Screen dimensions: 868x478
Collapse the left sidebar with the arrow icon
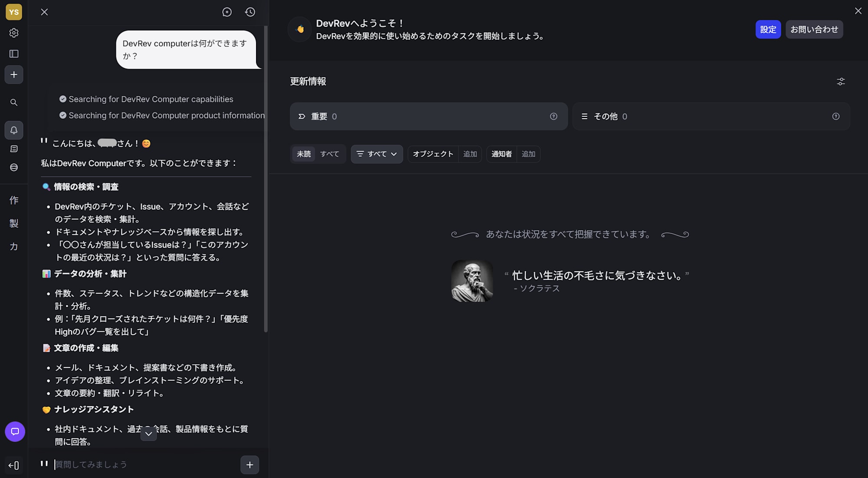click(14, 465)
